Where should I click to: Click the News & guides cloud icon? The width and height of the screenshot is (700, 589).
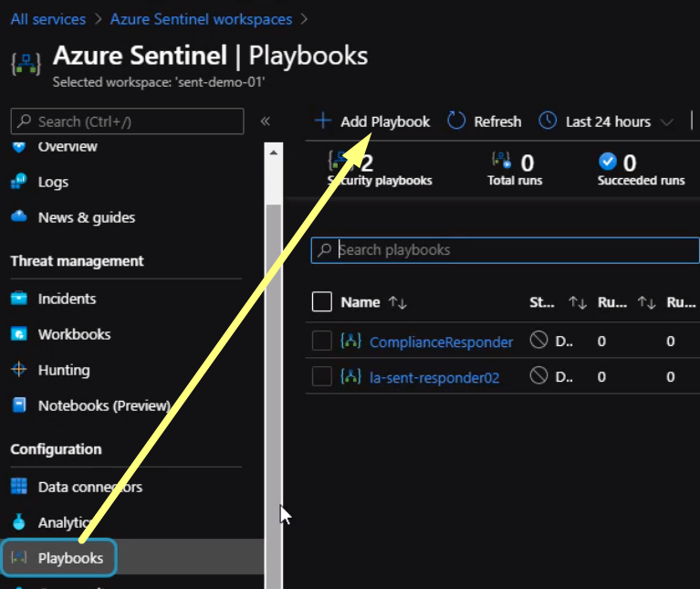[x=19, y=216]
